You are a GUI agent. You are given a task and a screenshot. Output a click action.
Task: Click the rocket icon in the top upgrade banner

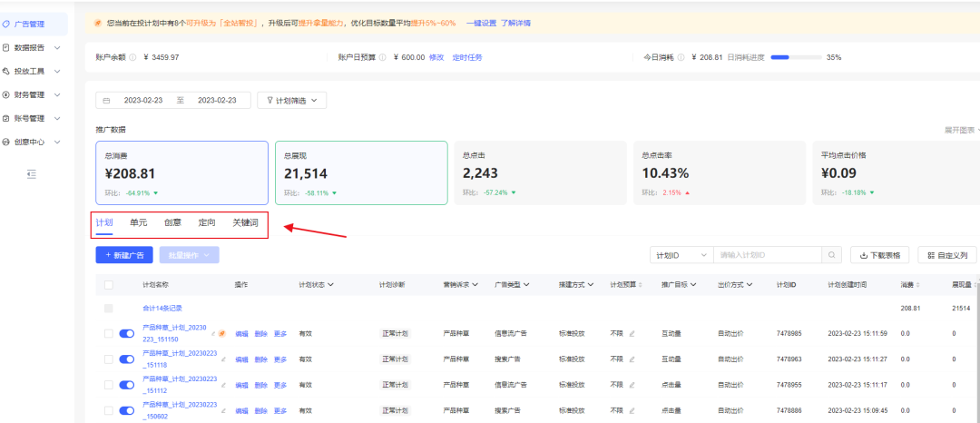tap(97, 23)
